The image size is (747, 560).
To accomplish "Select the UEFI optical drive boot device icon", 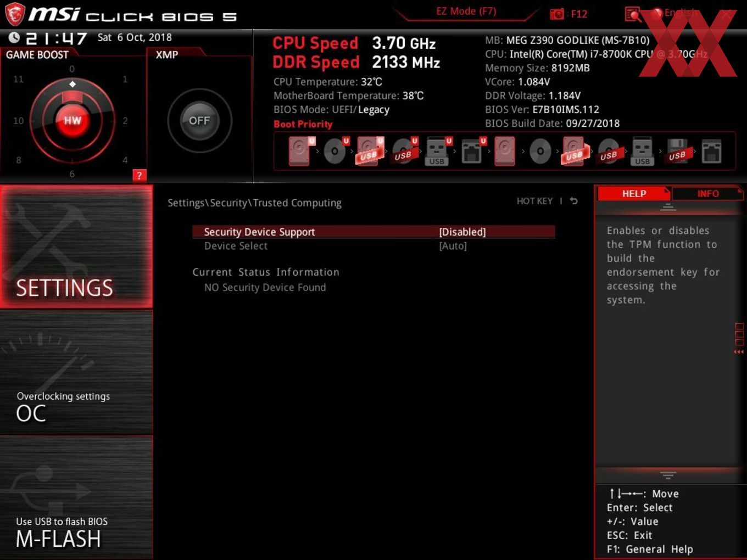I will (x=336, y=151).
